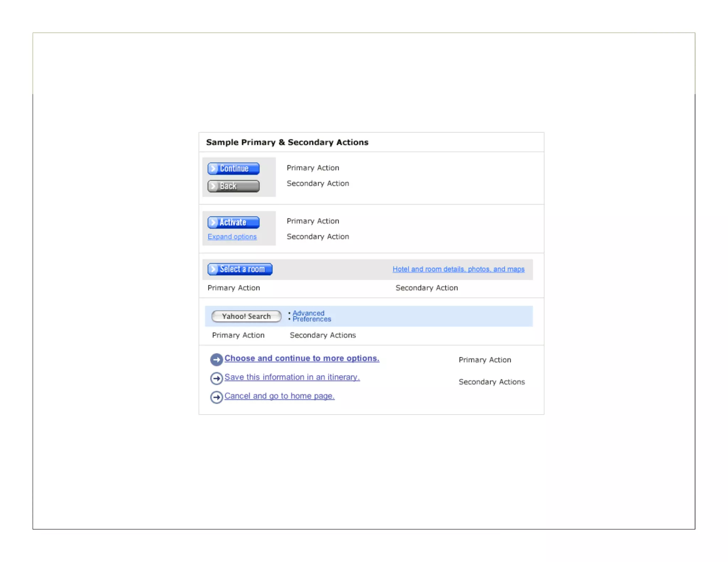Click chevron icon on the Continue button
Image resolution: width=728 pixels, height=562 pixels.
point(213,168)
